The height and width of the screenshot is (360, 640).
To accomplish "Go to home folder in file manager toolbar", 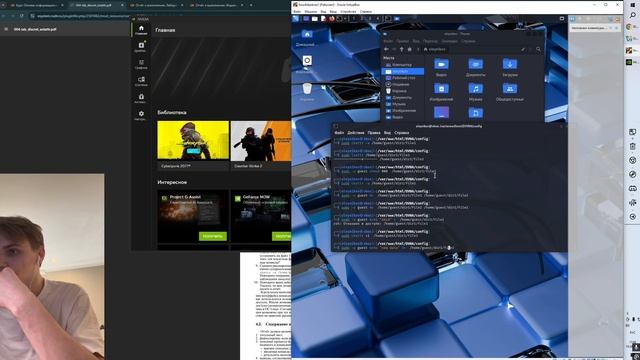I will pyautogui.click(x=409, y=49).
